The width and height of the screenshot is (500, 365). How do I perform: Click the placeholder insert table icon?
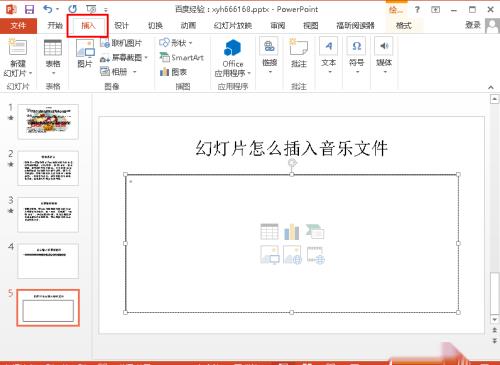pos(269,232)
